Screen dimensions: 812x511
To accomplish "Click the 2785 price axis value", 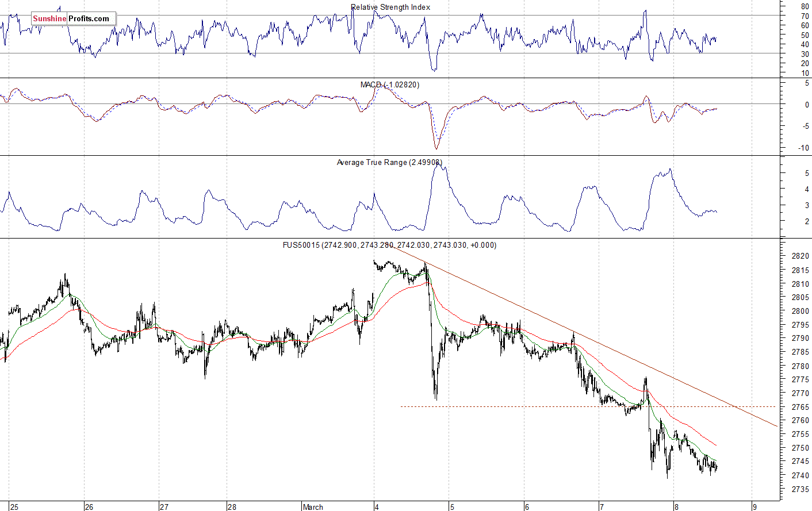I will 800,352.
